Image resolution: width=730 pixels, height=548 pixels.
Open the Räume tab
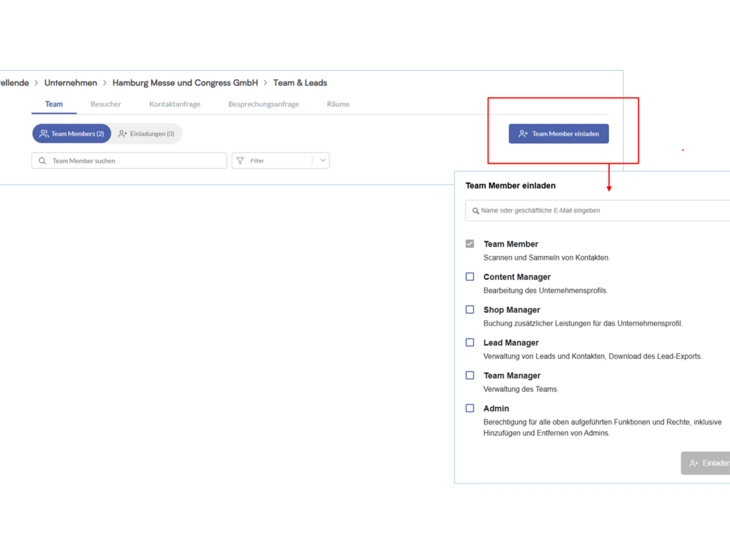338,104
